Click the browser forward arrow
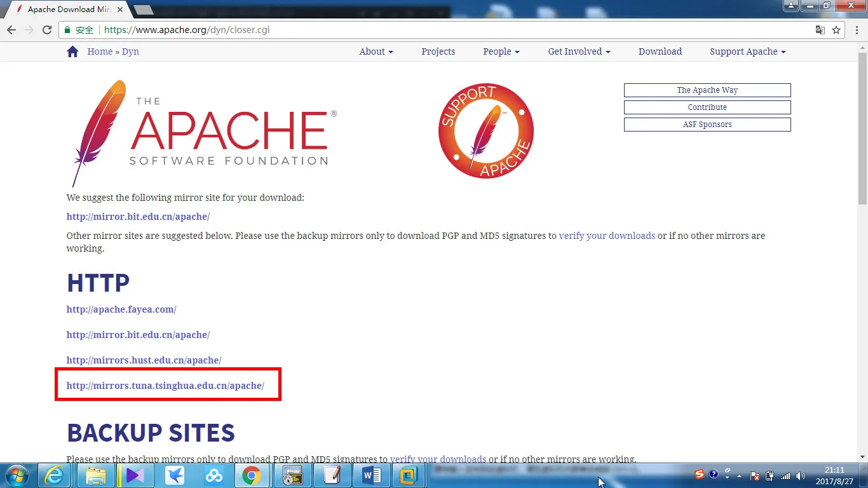Screen dimensions: 868x488 pos(29,30)
